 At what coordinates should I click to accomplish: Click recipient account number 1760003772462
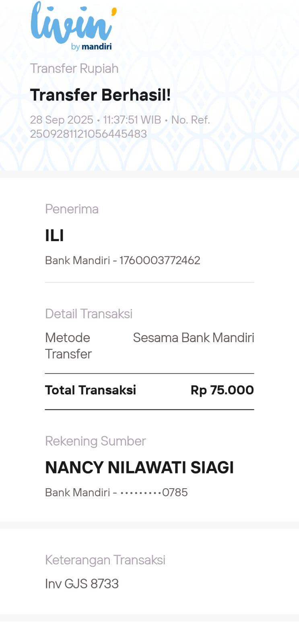pyautogui.click(x=160, y=260)
